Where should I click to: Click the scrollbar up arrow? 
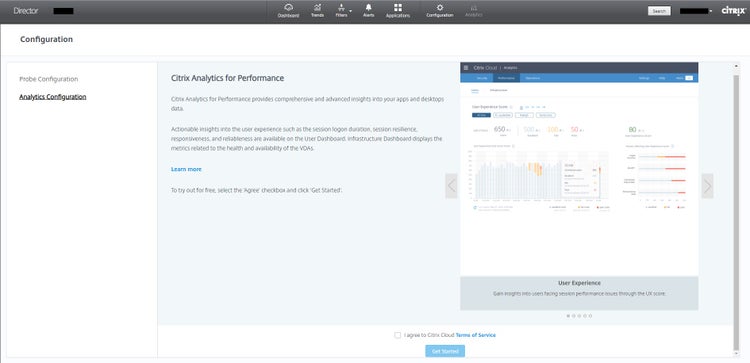(736, 66)
